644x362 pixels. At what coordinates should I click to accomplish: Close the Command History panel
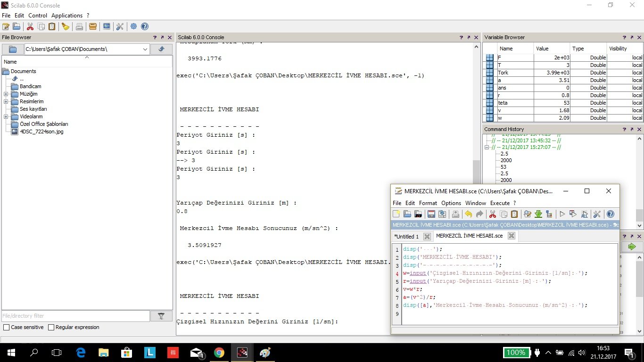[640, 129]
